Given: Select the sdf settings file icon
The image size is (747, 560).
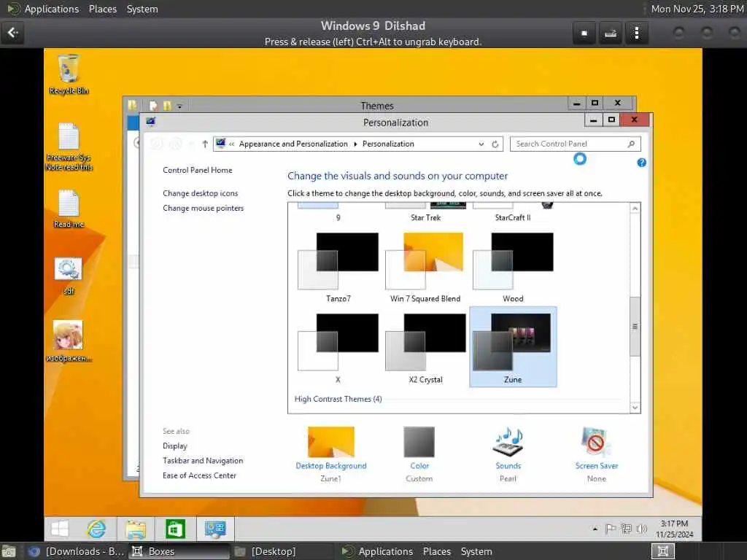Looking at the screenshot, I should click(69, 275).
